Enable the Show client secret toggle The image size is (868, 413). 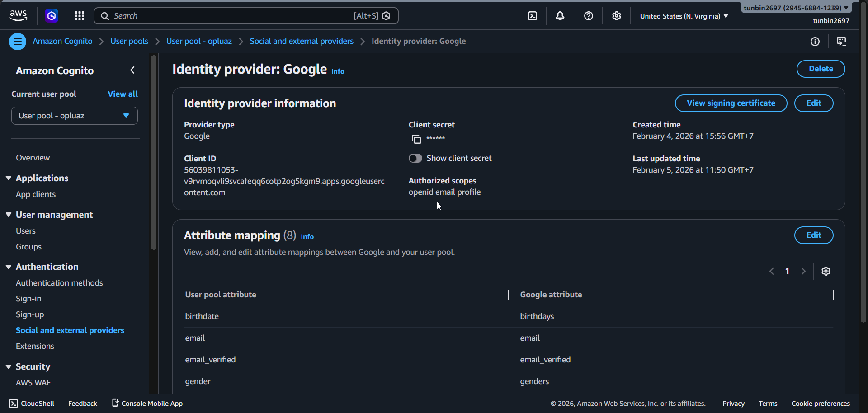(415, 158)
